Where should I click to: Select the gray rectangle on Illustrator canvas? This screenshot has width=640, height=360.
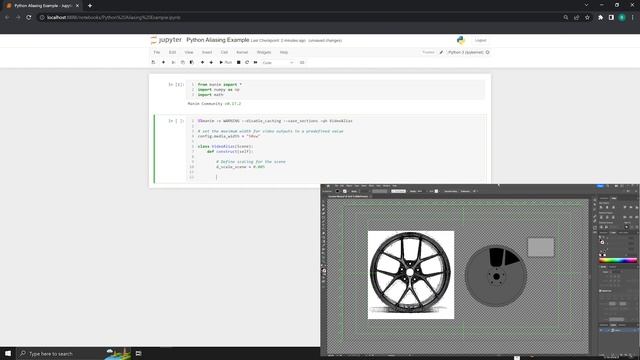(541, 247)
